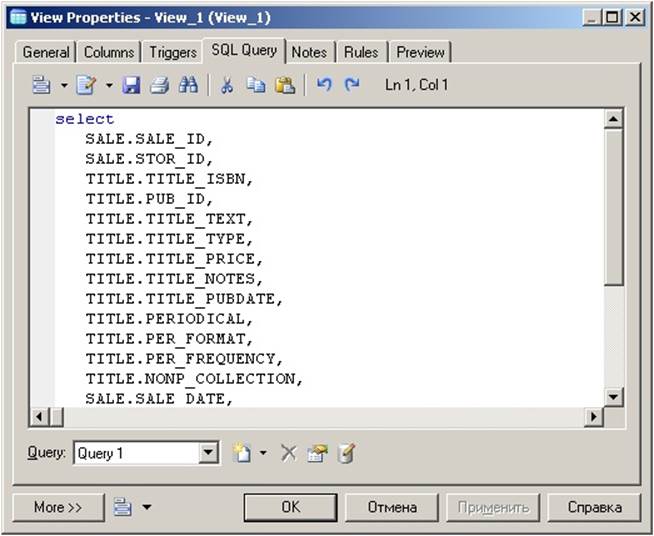Click the view icon in title bar
This screenshot has width=654, height=536.
(18, 17)
